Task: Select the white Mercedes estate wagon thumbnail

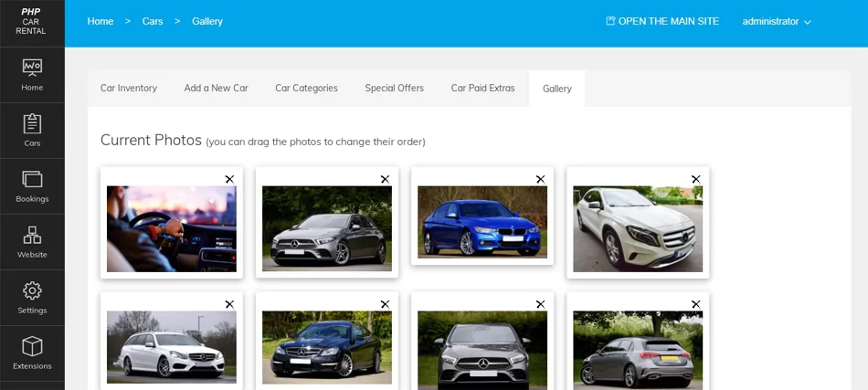Action: (172, 347)
